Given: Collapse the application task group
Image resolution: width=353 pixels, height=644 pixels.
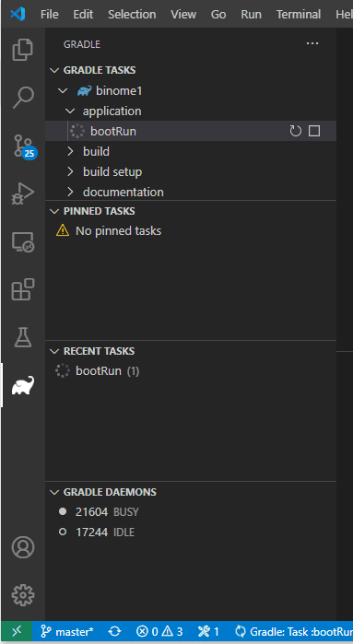Looking at the screenshot, I should [70, 111].
